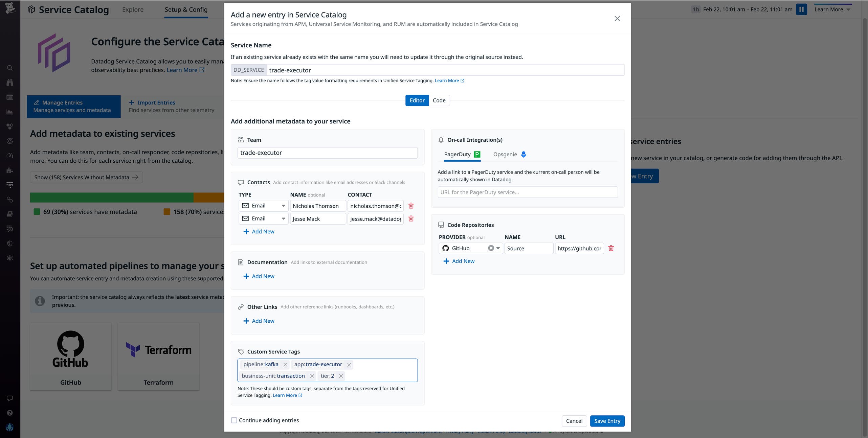The image size is (868, 438).
Task: Clear the GitHub provider selection
Action: coord(491,248)
